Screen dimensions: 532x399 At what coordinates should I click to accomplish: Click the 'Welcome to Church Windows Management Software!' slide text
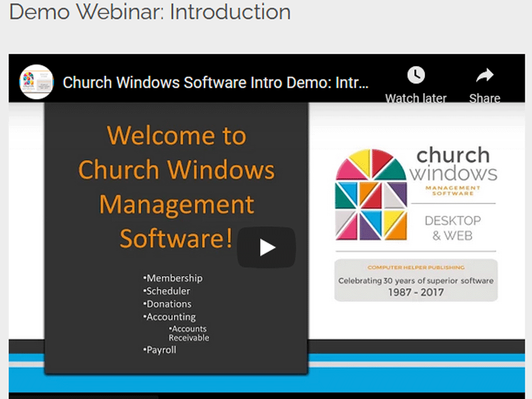point(177,187)
